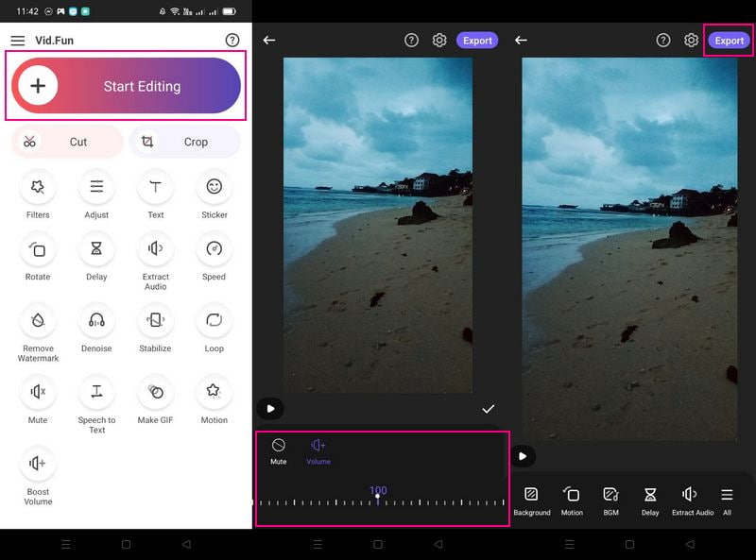Play the video in the middle editor
The height and width of the screenshot is (560, 756).
coord(270,409)
